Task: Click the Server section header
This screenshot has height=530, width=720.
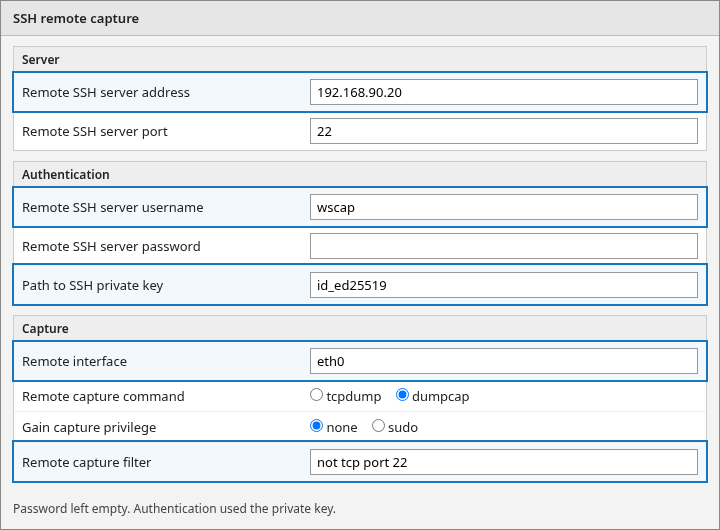Action: tap(360, 59)
